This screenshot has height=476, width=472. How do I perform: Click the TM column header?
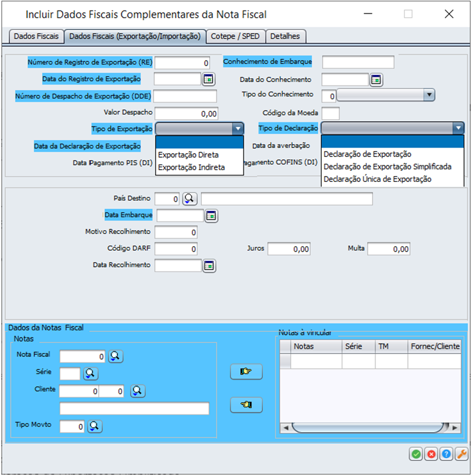[x=392, y=346]
